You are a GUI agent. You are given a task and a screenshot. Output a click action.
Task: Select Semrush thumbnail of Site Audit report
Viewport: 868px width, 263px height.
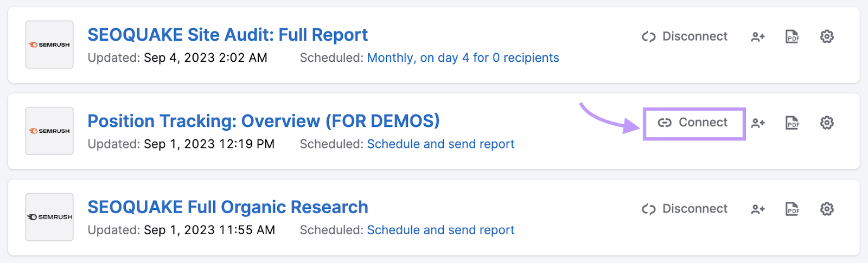click(x=49, y=44)
